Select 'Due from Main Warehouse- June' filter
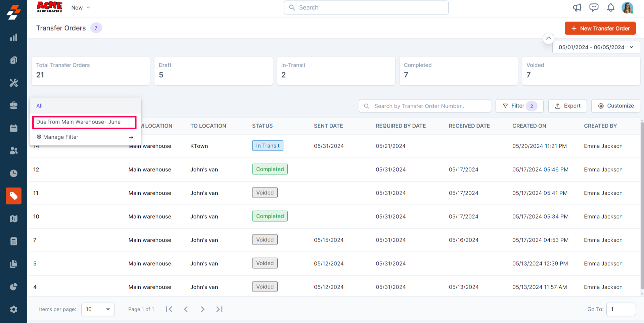The height and width of the screenshot is (323, 644). pos(84,122)
